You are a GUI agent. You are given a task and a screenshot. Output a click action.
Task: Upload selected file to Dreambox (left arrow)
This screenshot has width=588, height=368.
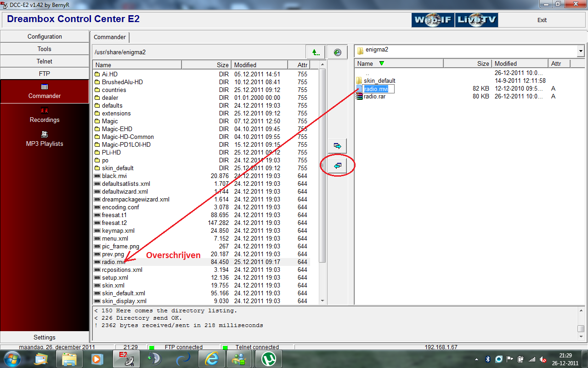coord(338,166)
